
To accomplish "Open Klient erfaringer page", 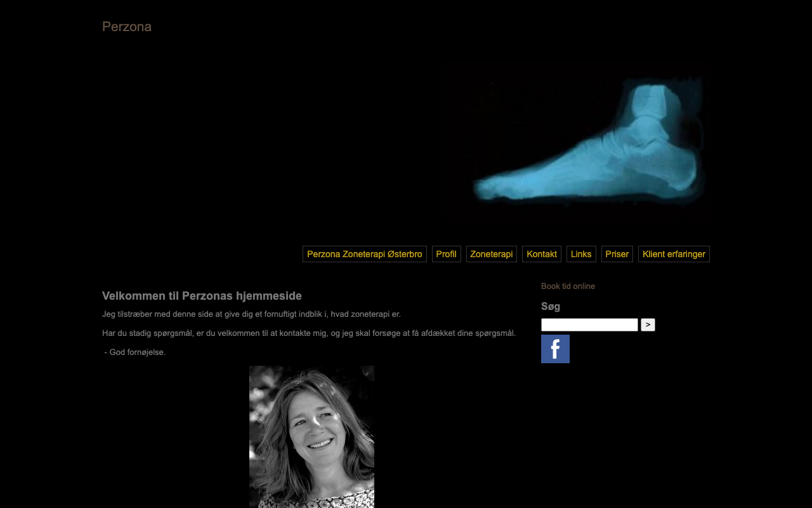I will 674,254.
